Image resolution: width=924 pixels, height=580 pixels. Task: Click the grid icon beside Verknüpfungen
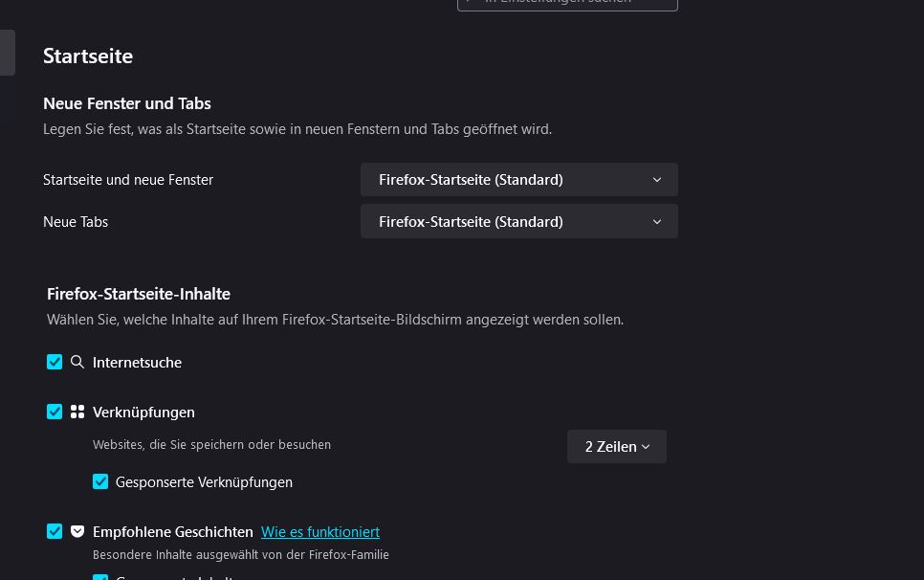pos(77,412)
